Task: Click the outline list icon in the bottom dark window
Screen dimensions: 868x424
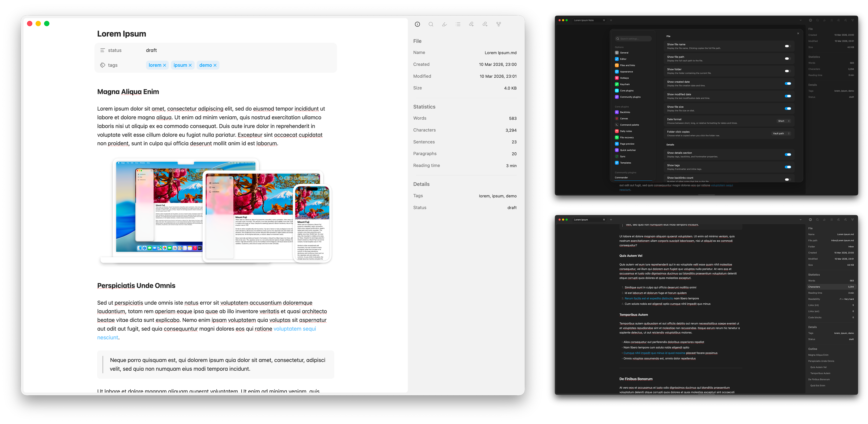Action: 831,219
